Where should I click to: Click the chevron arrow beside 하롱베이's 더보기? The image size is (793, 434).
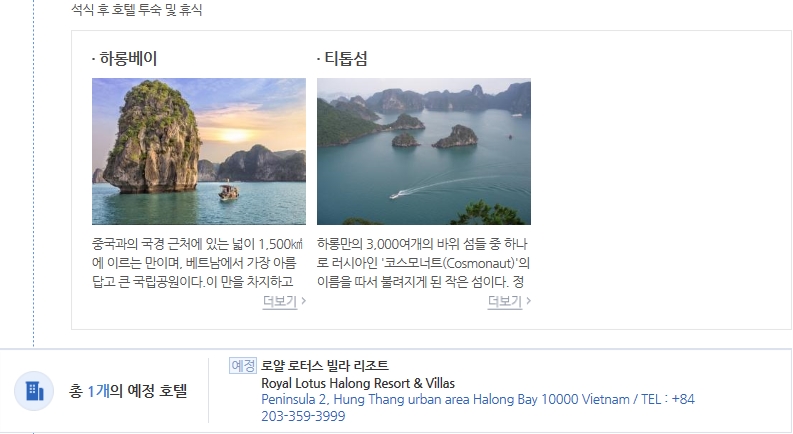tap(303, 300)
